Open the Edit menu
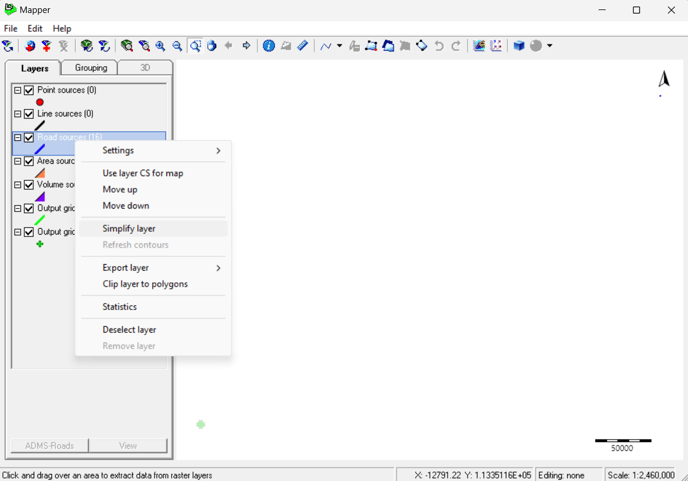Screen dimensions: 688x481 35,29
